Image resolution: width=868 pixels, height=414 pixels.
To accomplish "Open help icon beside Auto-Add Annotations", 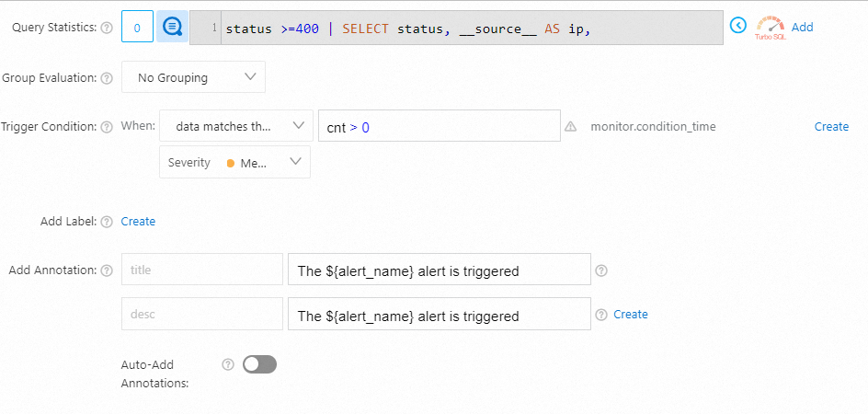I will (x=227, y=364).
